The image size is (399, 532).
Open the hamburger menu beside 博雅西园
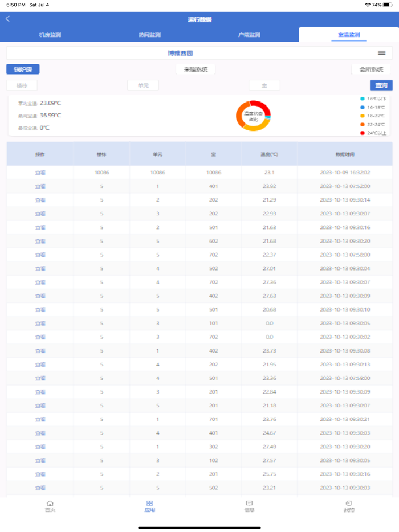(x=382, y=53)
